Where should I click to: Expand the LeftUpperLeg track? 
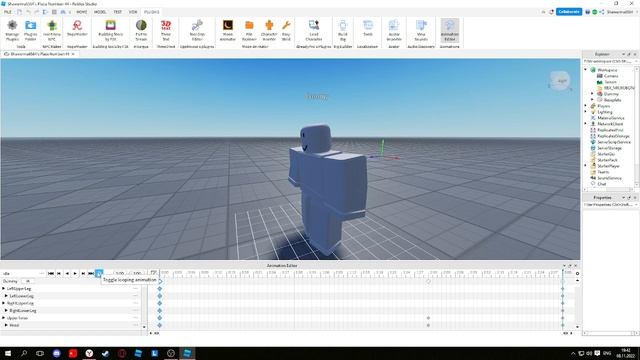coord(4,289)
